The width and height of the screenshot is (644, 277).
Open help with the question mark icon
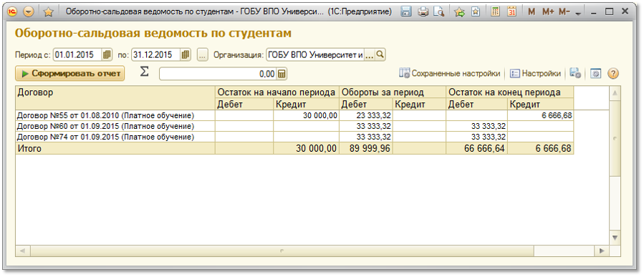613,74
